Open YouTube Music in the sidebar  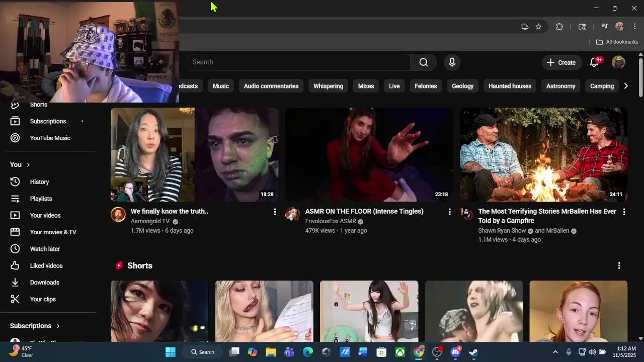tap(50, 138)
